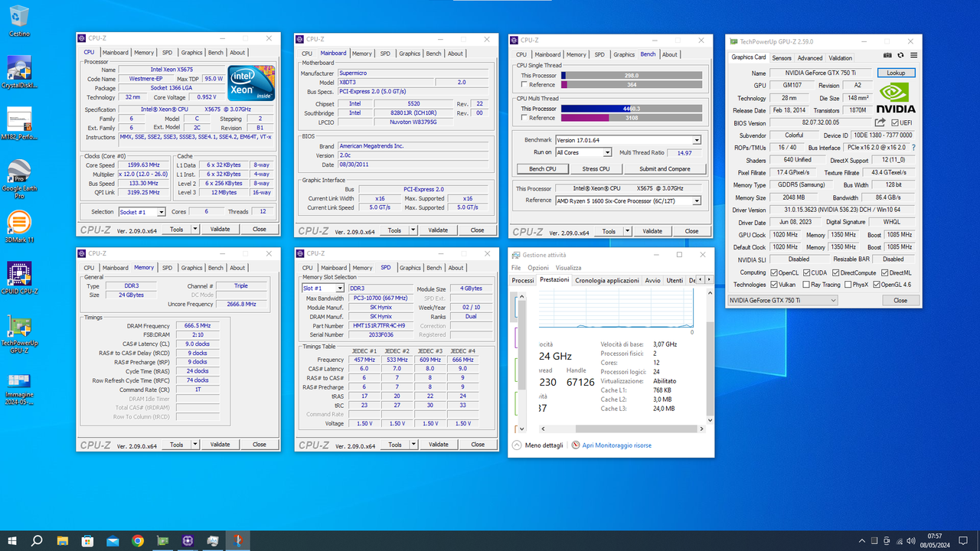Click the Multi Thread This Processor score bar

pyautogui.click(x=632, y=109)
